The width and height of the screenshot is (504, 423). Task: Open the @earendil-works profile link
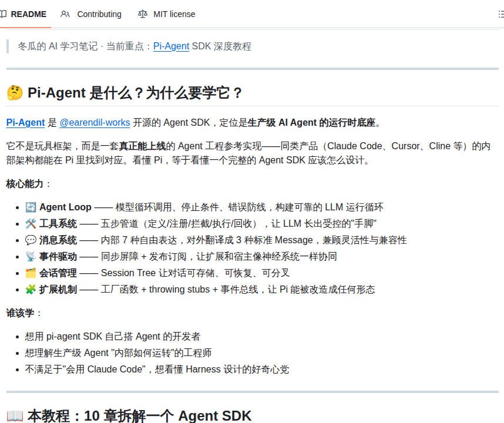point(95,122)
